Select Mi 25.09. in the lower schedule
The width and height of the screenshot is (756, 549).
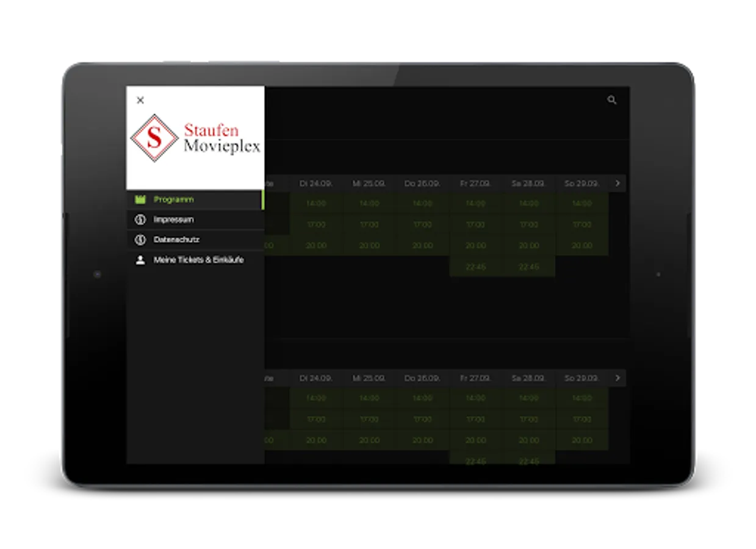tap(369, 378)
